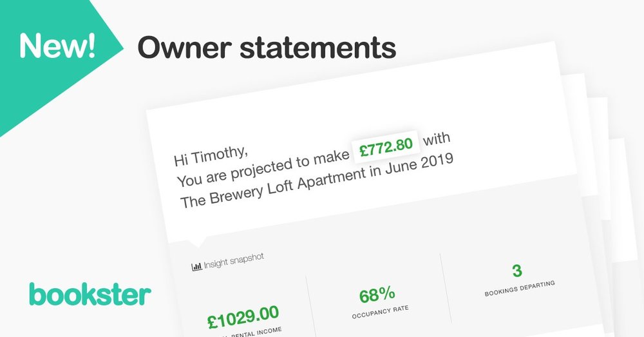Select the Occupancy Rate label
Screen dimensions: 644x337
coord(381,312)
